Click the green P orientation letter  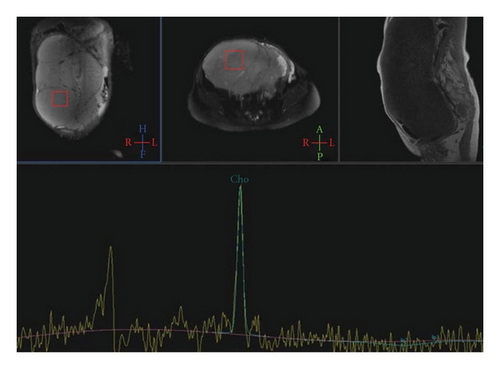click(320, 156)
